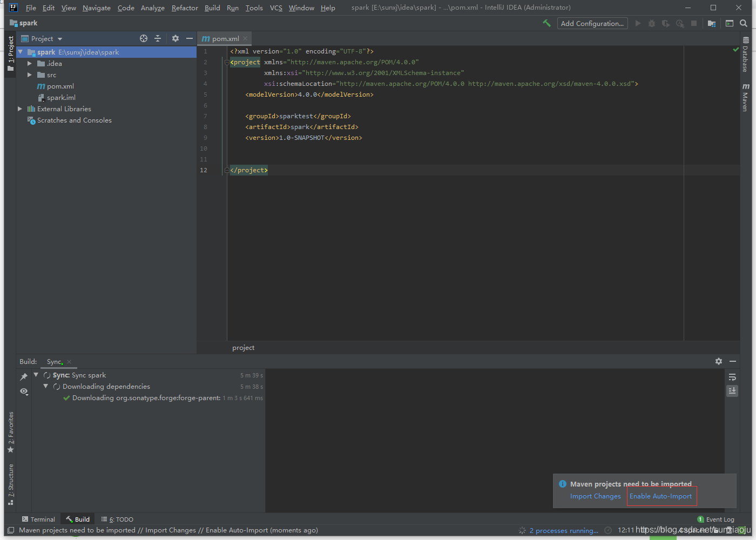
Task: Open the Tools menu
Action: tap(254, 8)
